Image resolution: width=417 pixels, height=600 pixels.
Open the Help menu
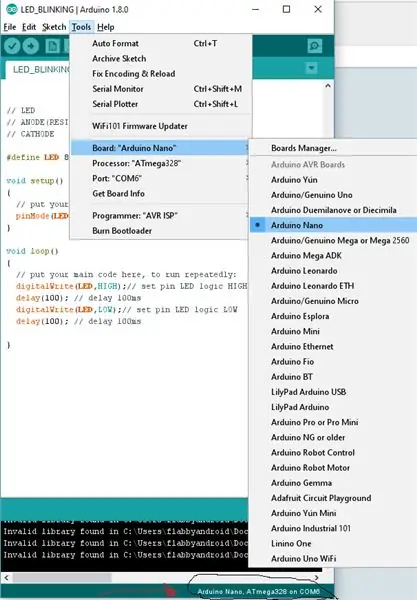coord(106,27)
